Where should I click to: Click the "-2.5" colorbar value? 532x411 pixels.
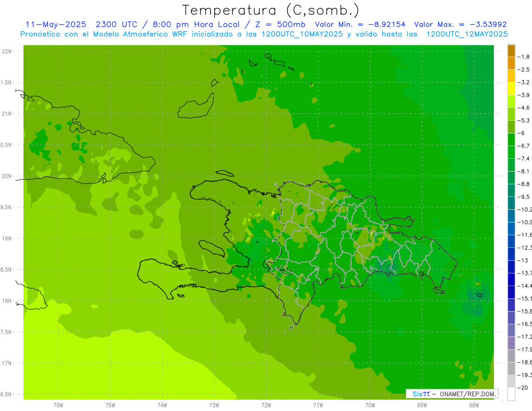(x=524, y=70)
